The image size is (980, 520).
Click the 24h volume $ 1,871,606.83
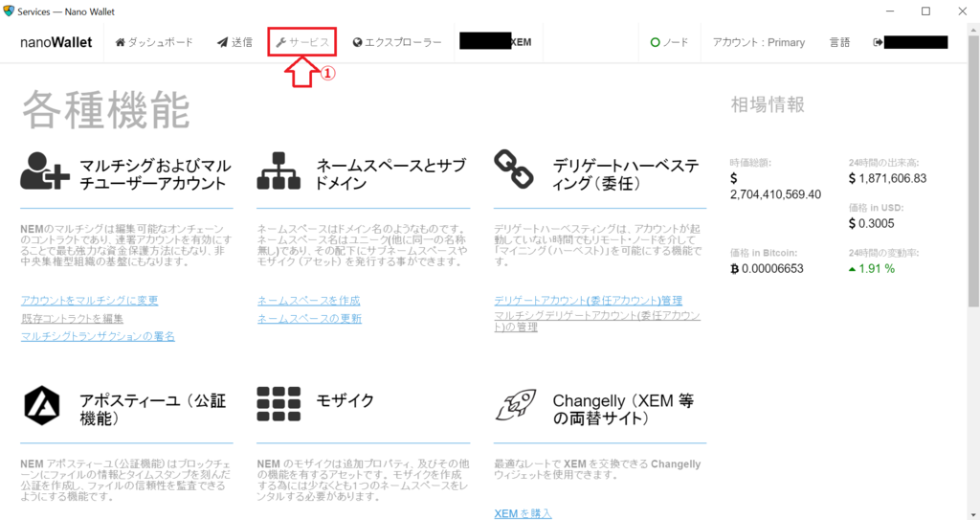tap(887, 178)
